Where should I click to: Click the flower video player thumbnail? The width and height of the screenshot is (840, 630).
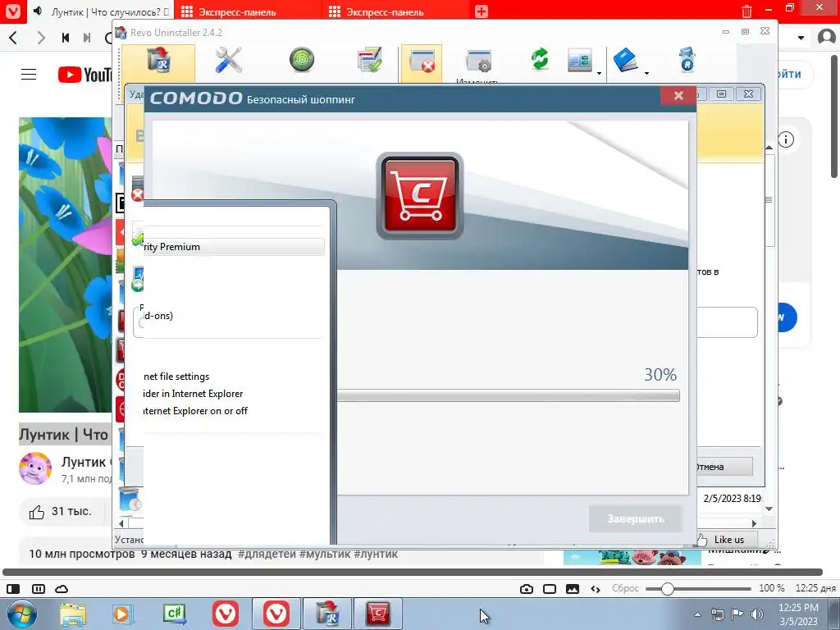tap(66, 265)
